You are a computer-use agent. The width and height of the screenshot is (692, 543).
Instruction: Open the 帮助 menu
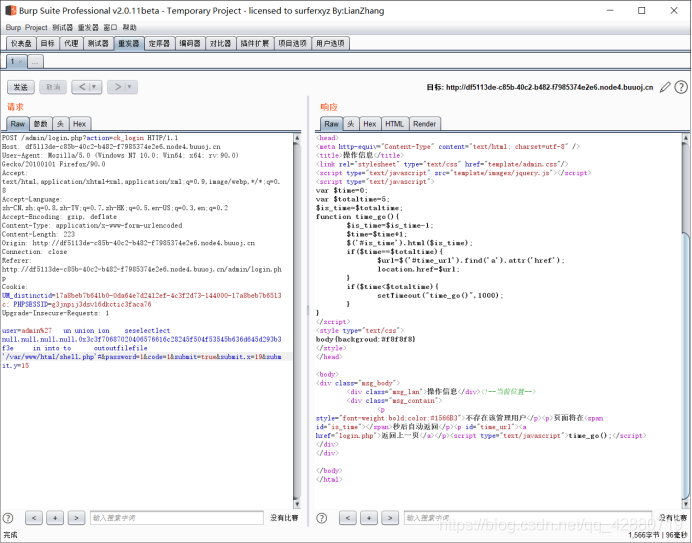pyautogui.click(x=130, y=27)
